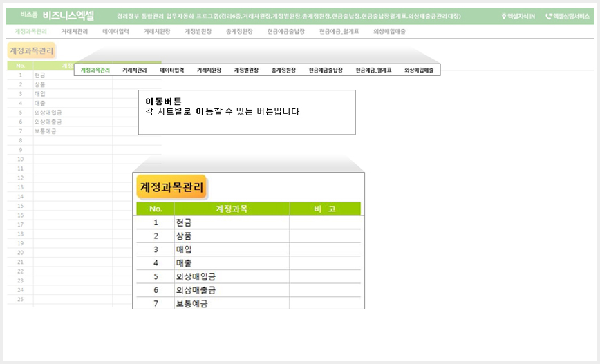Image resolution: width=600 pixels, height=364 pixels.
Task: Select 계정별원장 in the top menu
Action: click(x=198, y=31)
